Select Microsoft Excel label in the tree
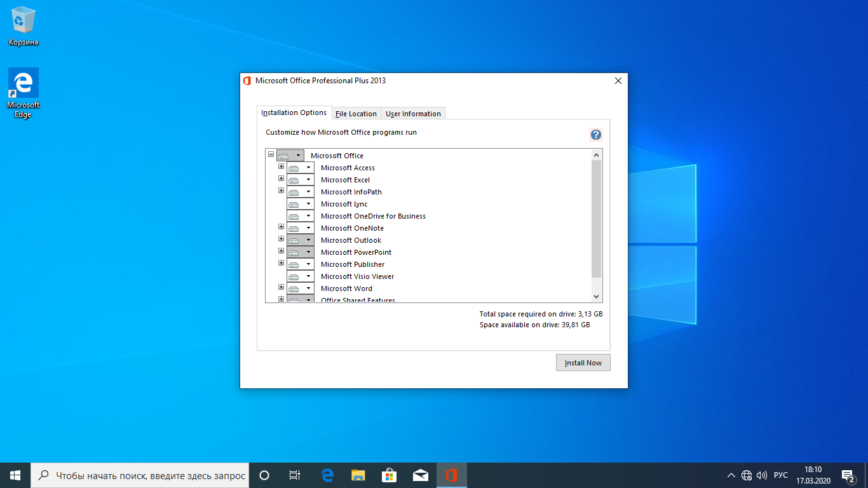The width and height of the screenshot is (868, 488). click(x=345, y=180)
